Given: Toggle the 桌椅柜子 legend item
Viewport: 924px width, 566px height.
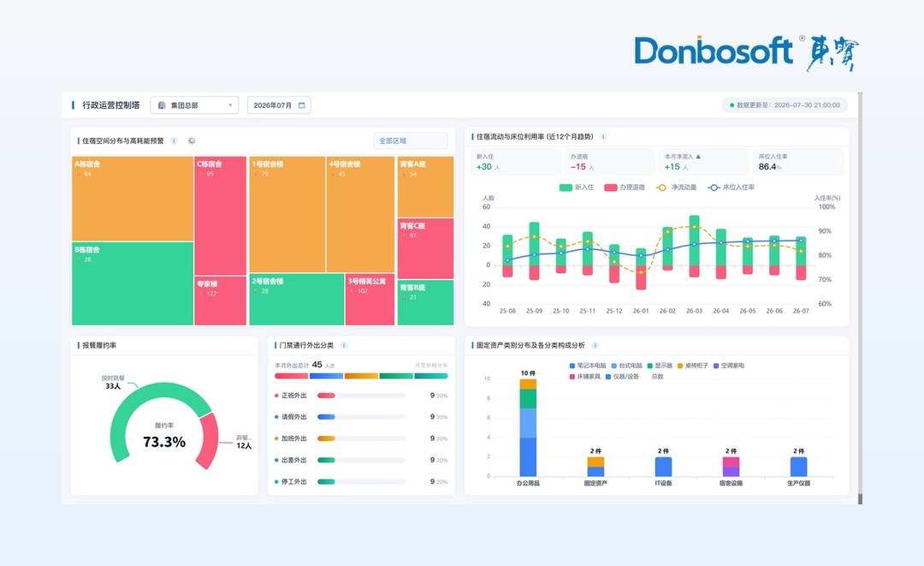Looking at the screenshot, I should [692, 366].
